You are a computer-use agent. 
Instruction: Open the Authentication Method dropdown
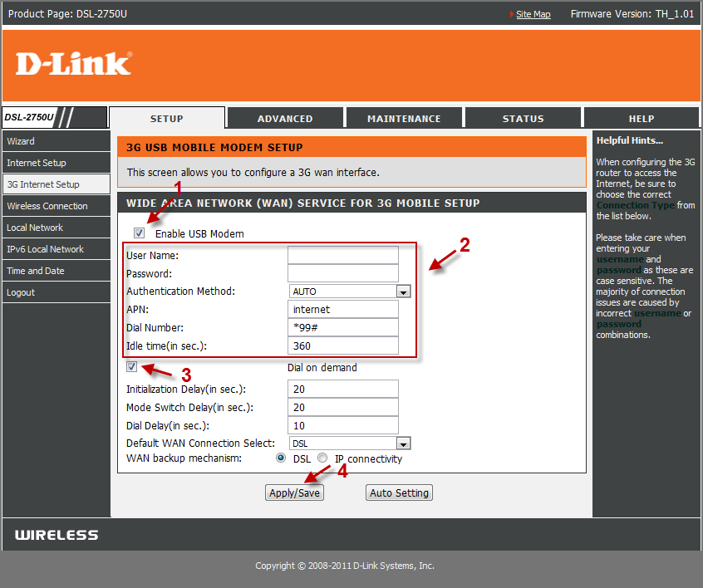click(x=350, y=292)
